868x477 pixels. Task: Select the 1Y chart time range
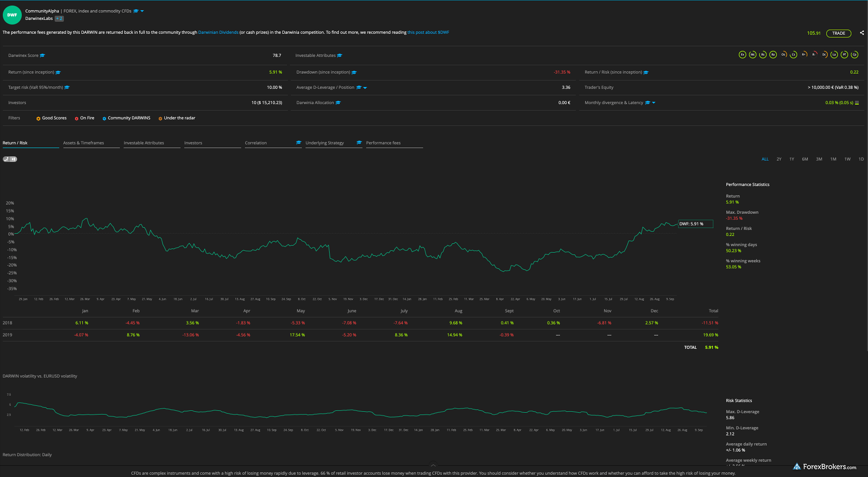(x=792, y=159)
